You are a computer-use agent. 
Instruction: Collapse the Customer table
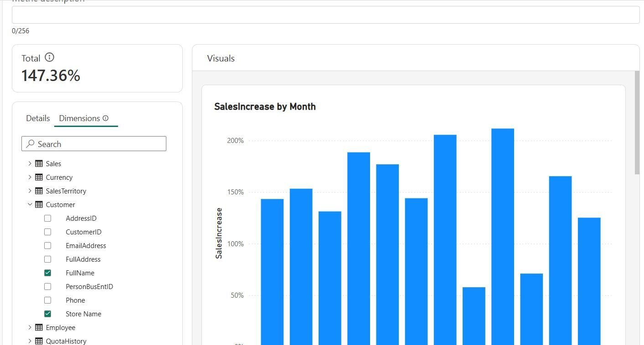pyautogui.click(x=30, y=204)
